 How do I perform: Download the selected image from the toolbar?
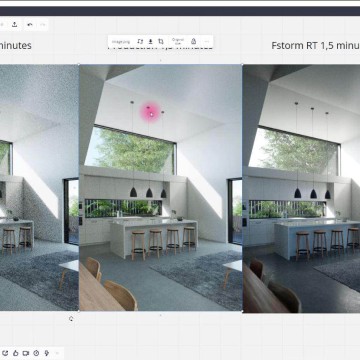point(150,41)
